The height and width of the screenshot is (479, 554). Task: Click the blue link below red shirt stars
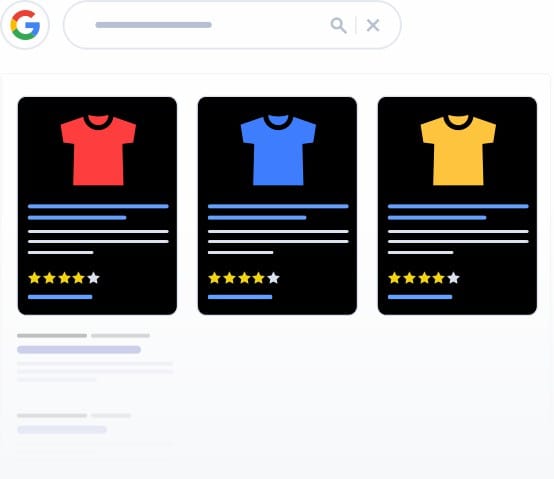60,297
